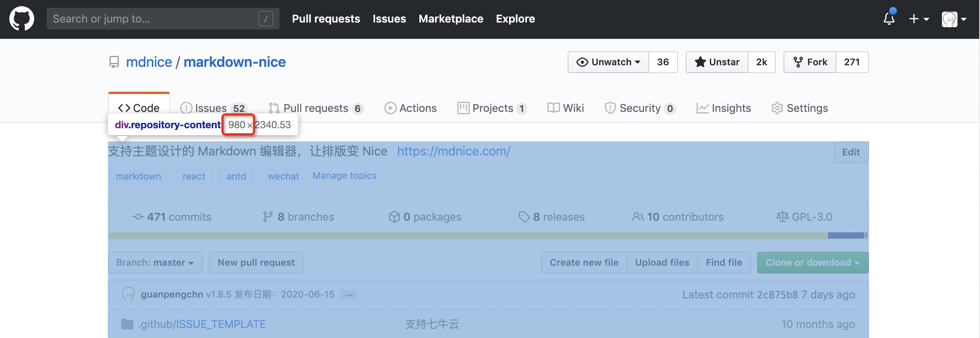This screenshot has width=980, height=338.
Task: Open the https://mdnice.com/ link
Action: click(x=454, y=151)
